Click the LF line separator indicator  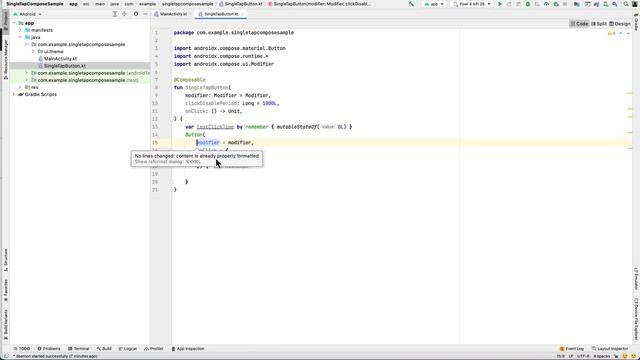tap(571, 356)
